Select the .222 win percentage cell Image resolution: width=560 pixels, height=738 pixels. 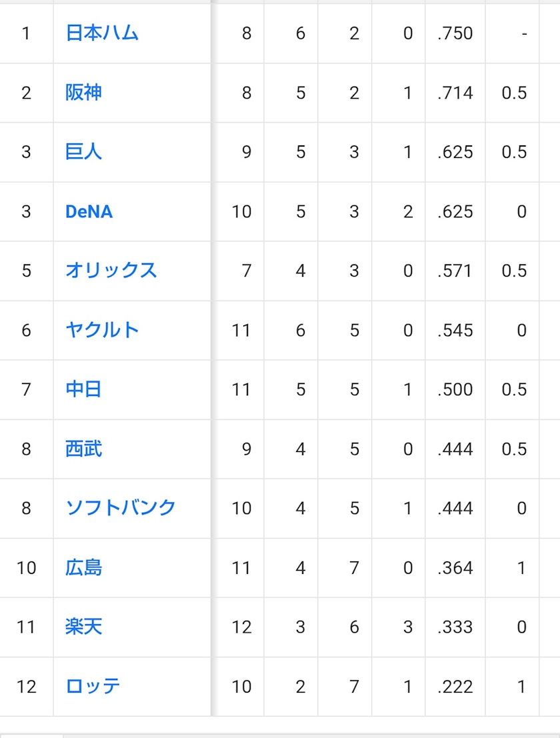455,687
